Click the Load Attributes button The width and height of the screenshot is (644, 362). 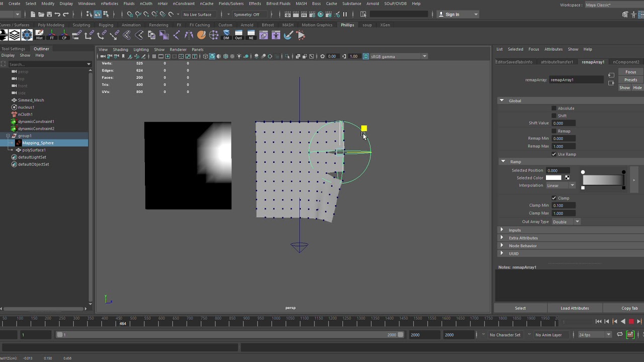[575, 308]
